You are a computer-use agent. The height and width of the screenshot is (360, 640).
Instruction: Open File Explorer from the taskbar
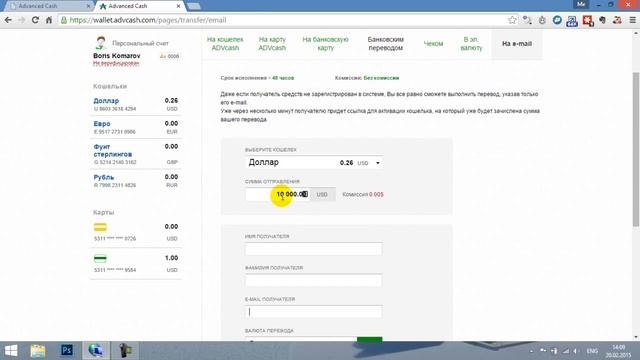[x=38, y=351]
